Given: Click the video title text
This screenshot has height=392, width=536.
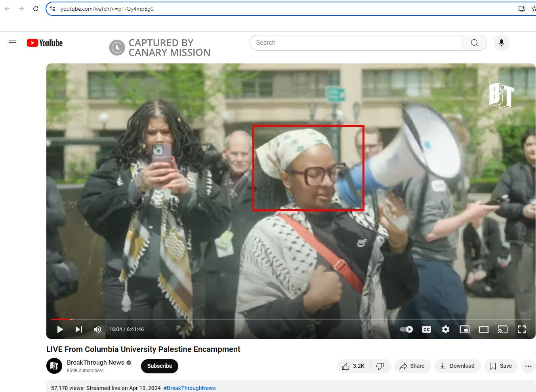Looking at the screenshot, I should [143, 349].
